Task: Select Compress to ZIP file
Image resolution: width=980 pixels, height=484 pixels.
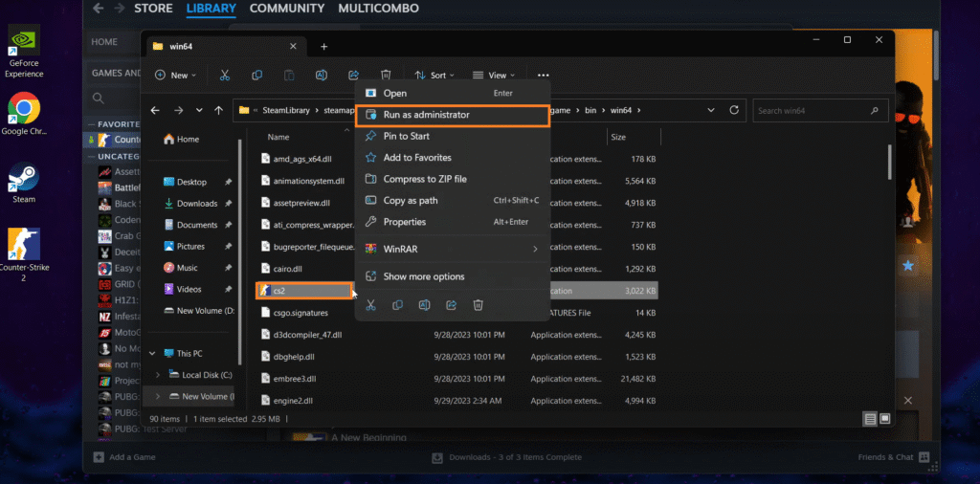Action: [453, 179]
